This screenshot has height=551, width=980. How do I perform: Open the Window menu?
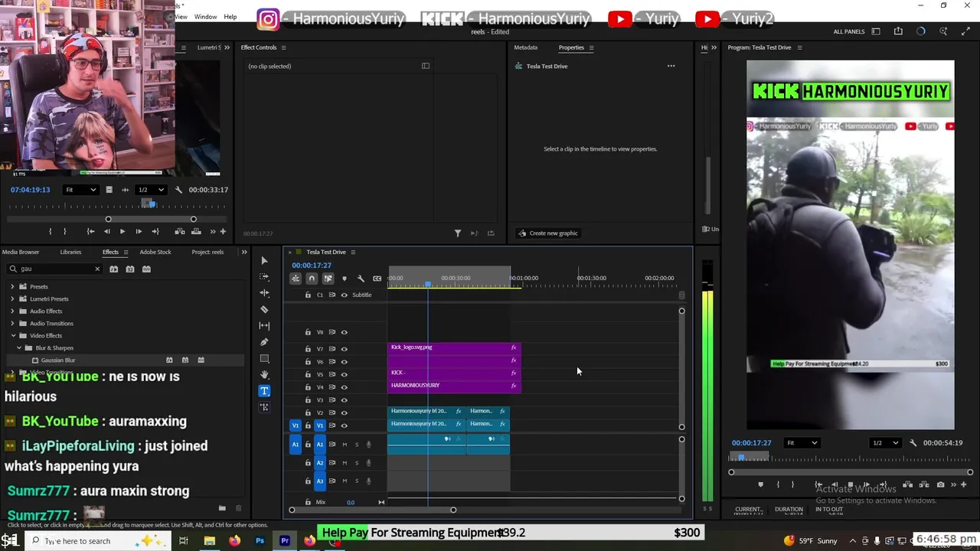click(x=205, y=17)
